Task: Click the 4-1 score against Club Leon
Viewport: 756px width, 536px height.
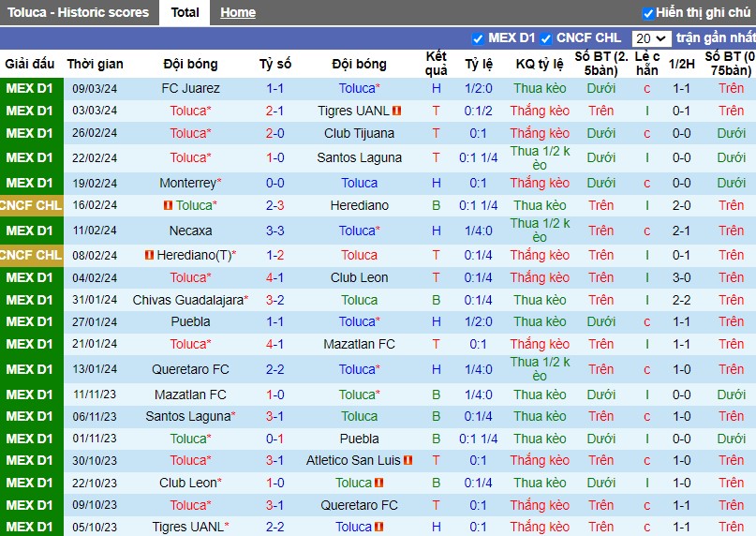Action: tap(274, 277)
